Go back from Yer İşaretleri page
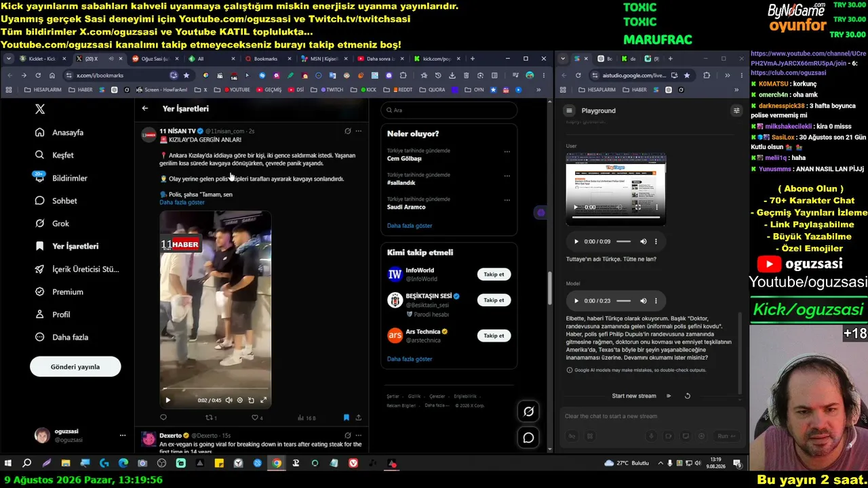 pyautogui.click(x=145, y=108)
